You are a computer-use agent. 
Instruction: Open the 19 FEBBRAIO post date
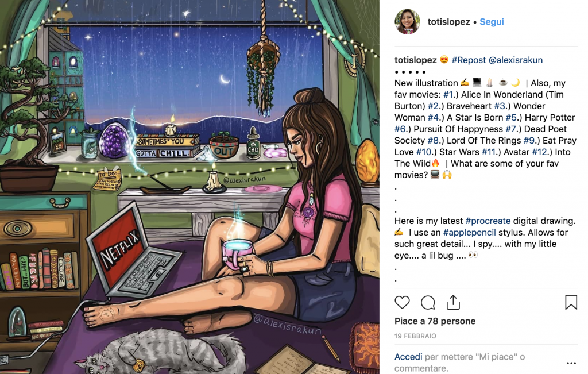[415, 336]
